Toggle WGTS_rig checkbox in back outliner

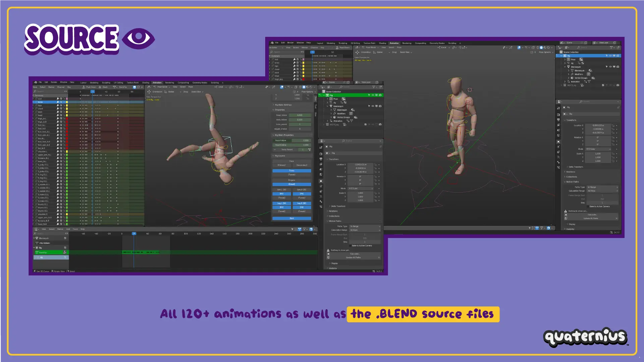click(603, 85)
